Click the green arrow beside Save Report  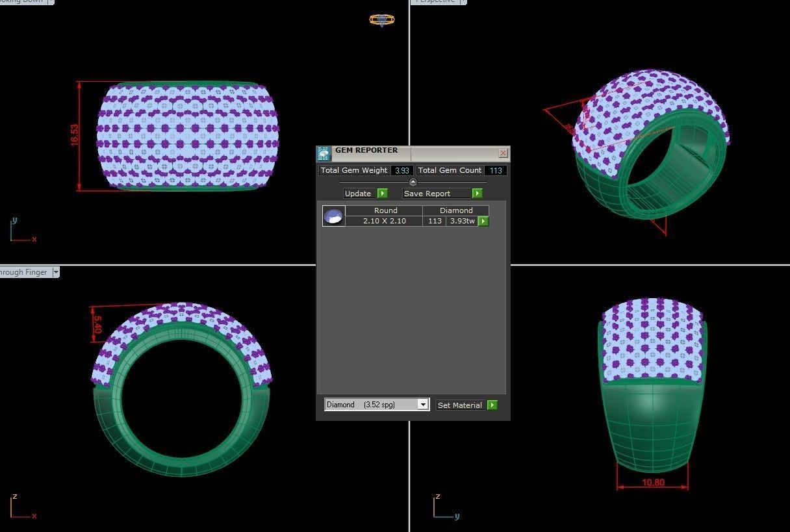(478, 194)
